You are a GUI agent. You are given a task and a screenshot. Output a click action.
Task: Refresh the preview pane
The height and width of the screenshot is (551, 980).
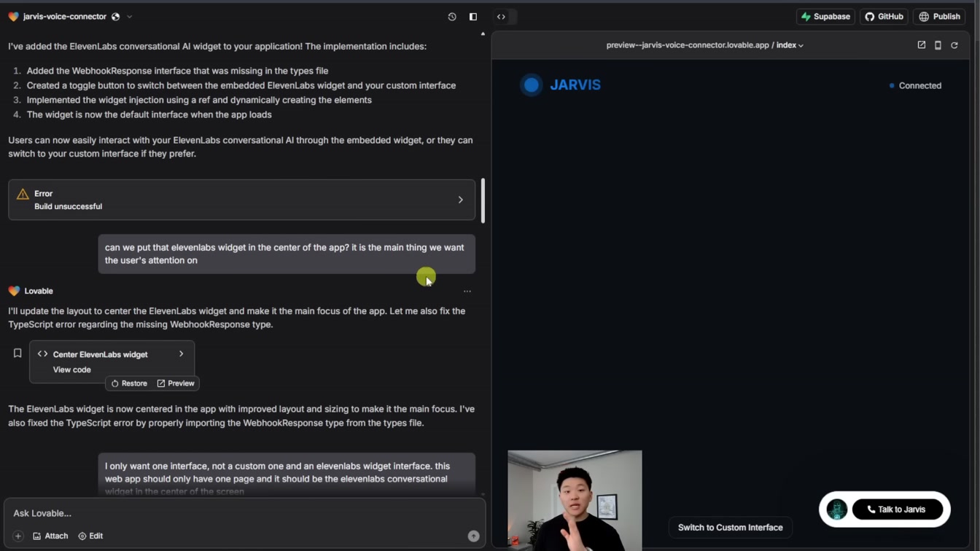(954, 45)
